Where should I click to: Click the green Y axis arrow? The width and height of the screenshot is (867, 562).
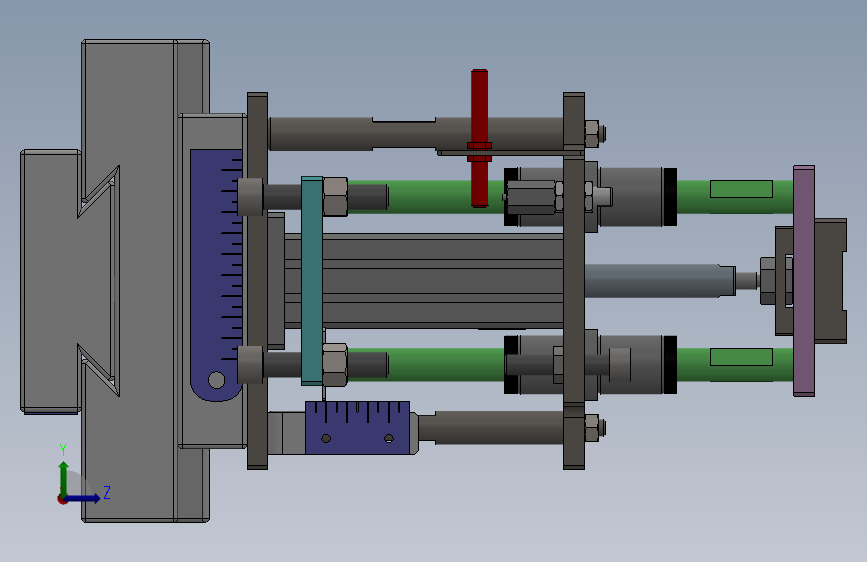click(x=64, y=478)
